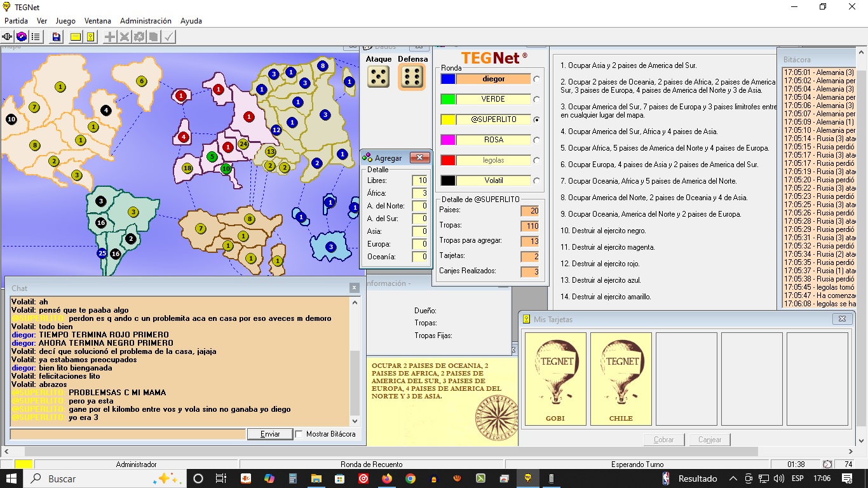This screenshot has width=868, height=488.
Task: Click the Defensa dice icon
Action: pos(412,77)
